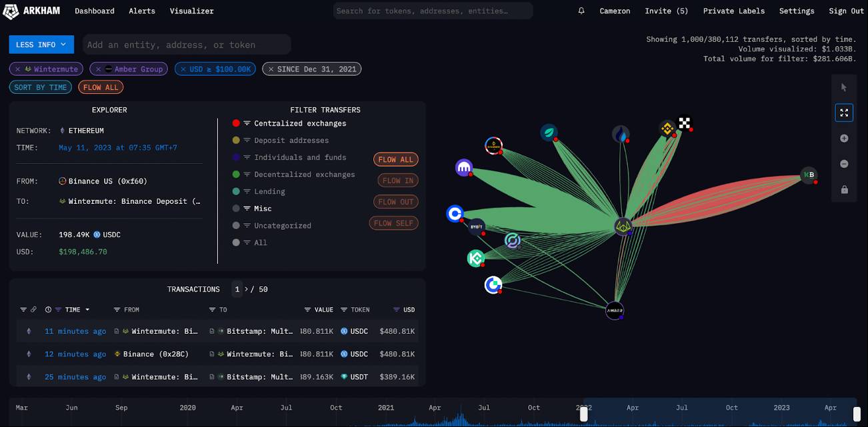Image resolution: width=868 pixels, height=427 pixels.
Task: Click the 2021 label on the timeline
Action: coord(385,408)
